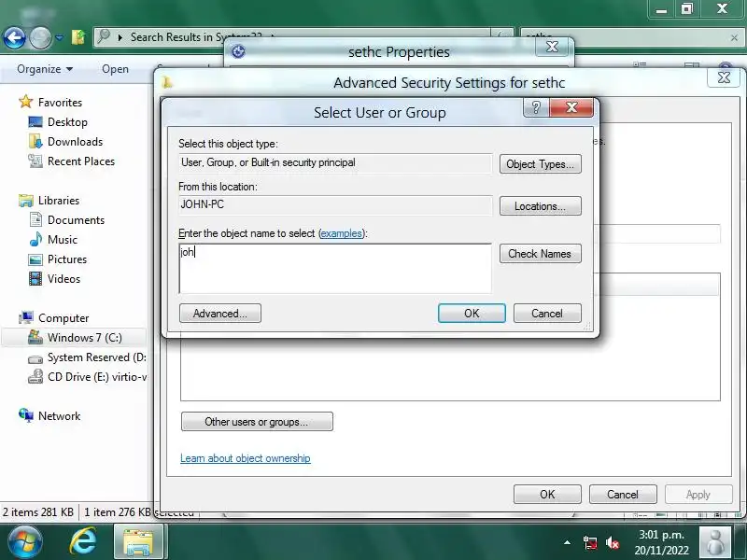Viewport: 747px width, 560px height.
Task: Click the 2 items 281 KB status text
Action: (x=38, y=512)
